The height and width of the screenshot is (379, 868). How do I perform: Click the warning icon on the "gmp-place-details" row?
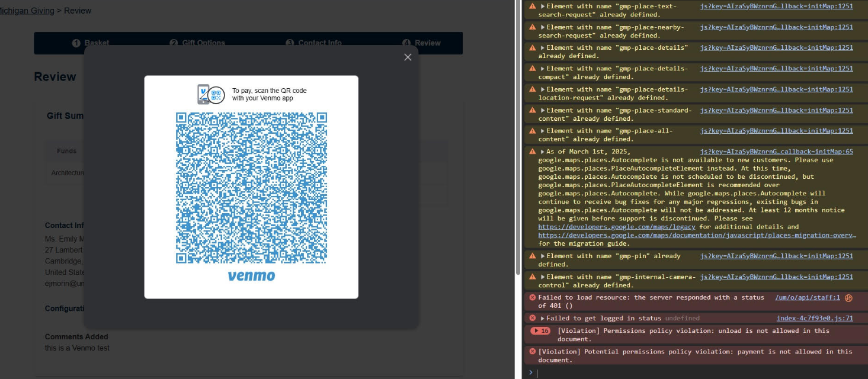[x=533, y=47]
